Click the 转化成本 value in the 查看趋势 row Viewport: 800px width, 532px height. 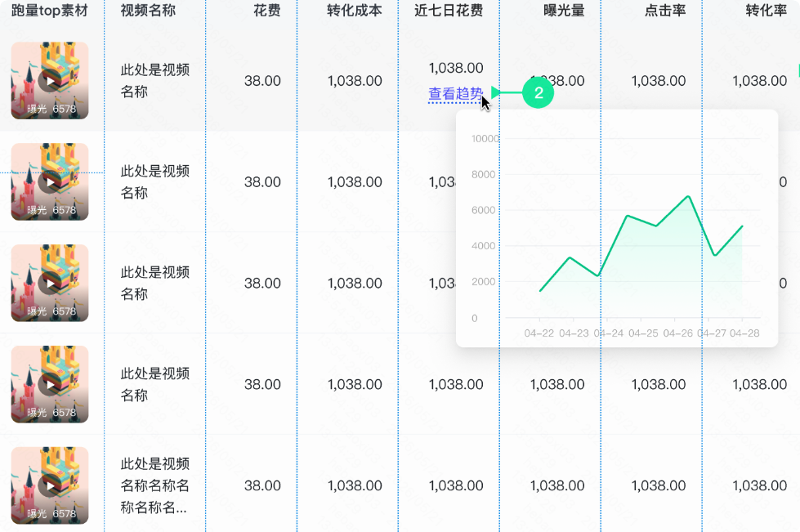pos(355,81)
